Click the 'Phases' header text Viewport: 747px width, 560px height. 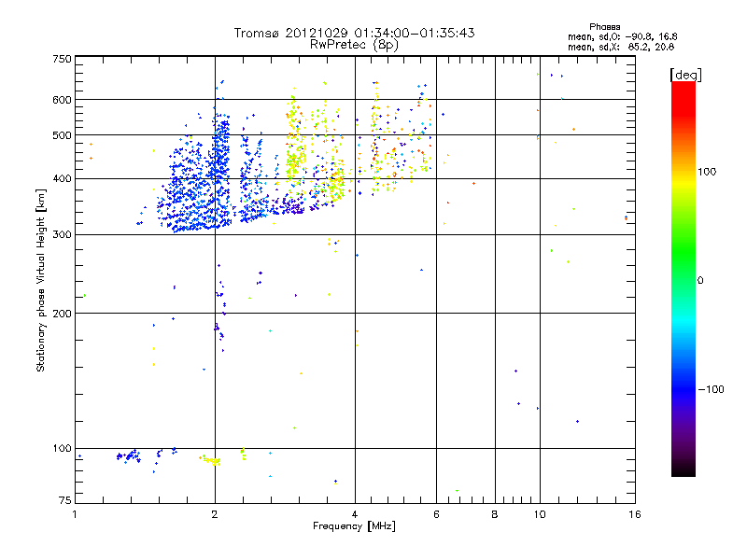click(x=604, y=27)
